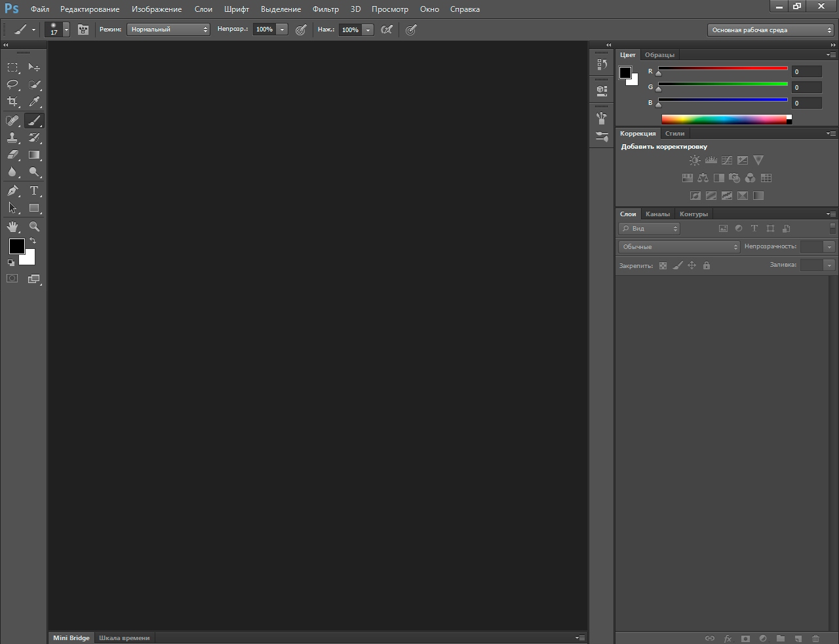Screen dimensions: 839x644
Task: Select the Blur tool
Action: point(12,172)
